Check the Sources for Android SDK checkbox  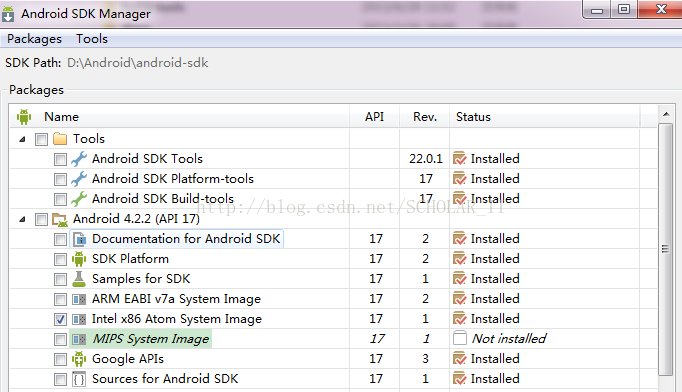[x=60, y=379]
